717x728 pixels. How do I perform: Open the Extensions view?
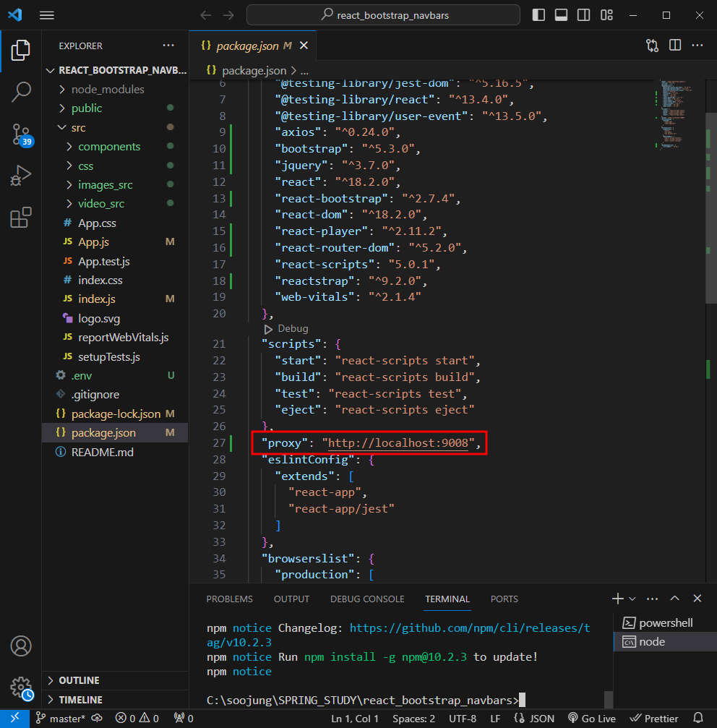(x=20, y=218)
